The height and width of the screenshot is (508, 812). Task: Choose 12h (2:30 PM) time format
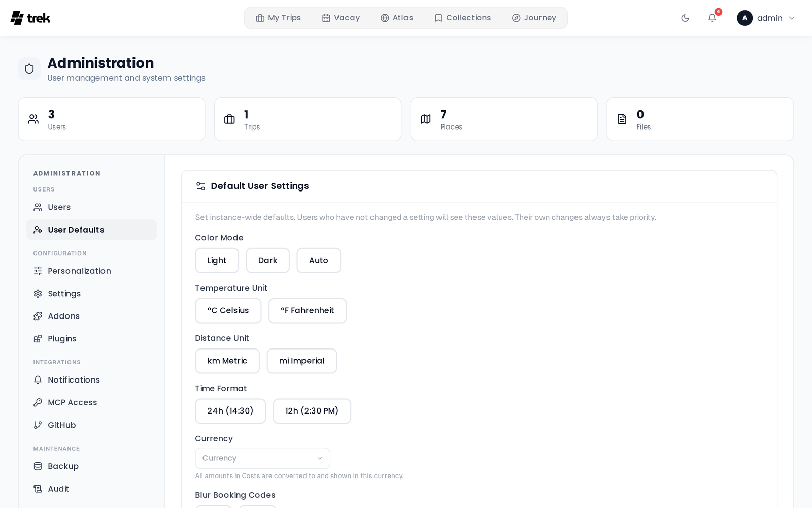tap(312, 411)
